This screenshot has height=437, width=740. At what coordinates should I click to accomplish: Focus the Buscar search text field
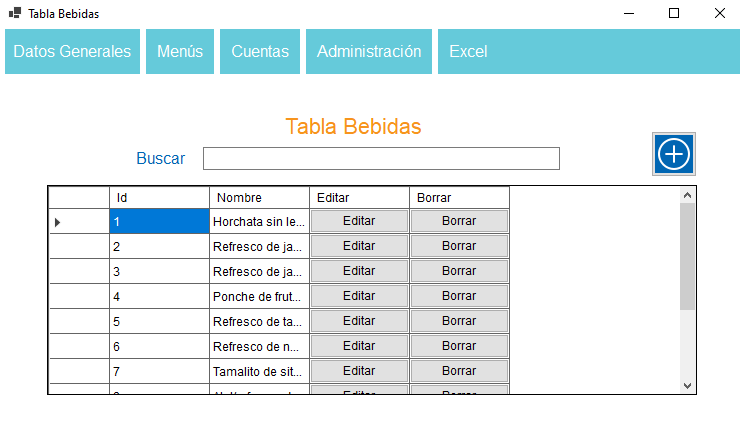click(381, 158)
